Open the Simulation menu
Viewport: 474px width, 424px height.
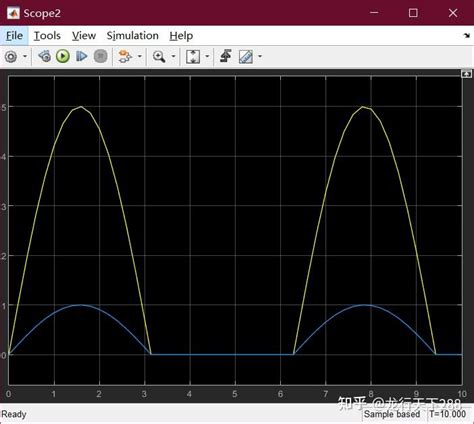click(x=132, y=36)
